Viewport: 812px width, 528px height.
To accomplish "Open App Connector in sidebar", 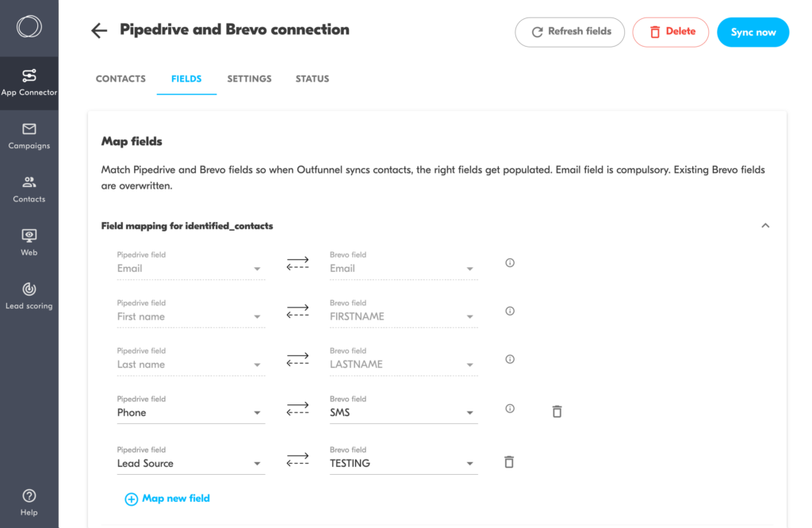I will [x=29, y=82].
